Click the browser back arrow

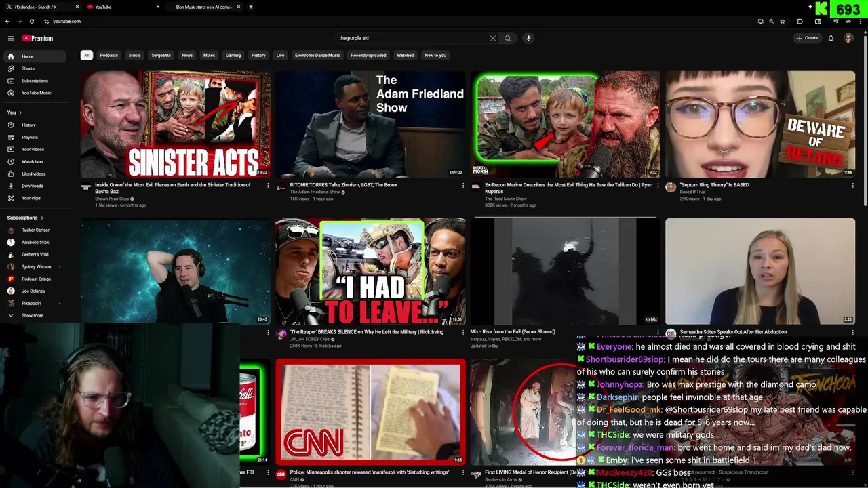click(x=7, y=21)
